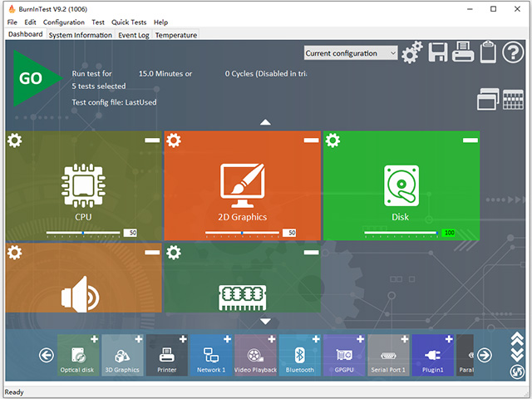Open test preferences gears icon
532x399 pixels.
[x=411, y=53]
